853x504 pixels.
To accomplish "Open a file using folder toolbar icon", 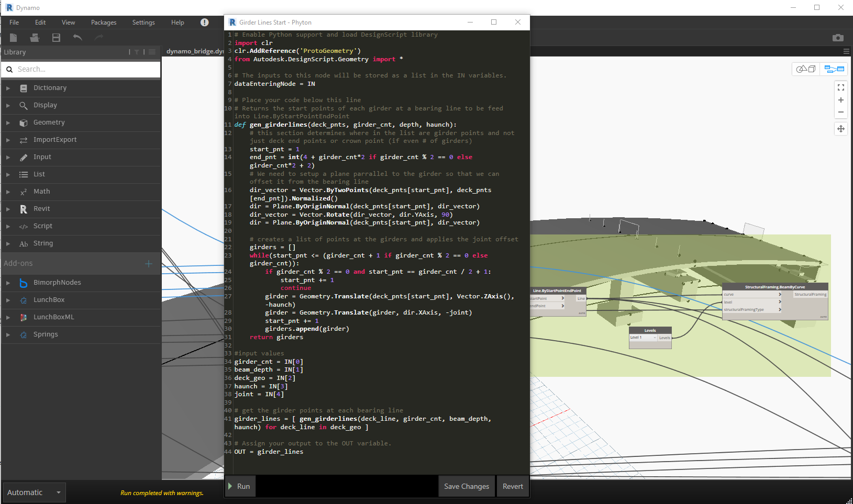I will click(35, 38).
